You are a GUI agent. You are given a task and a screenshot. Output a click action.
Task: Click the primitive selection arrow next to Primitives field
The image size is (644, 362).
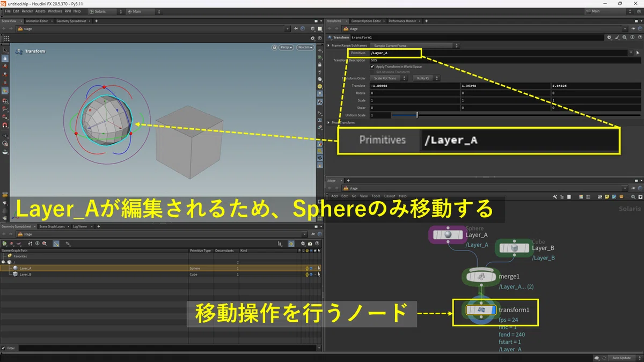pyautogui.click(x=638, y=53)
